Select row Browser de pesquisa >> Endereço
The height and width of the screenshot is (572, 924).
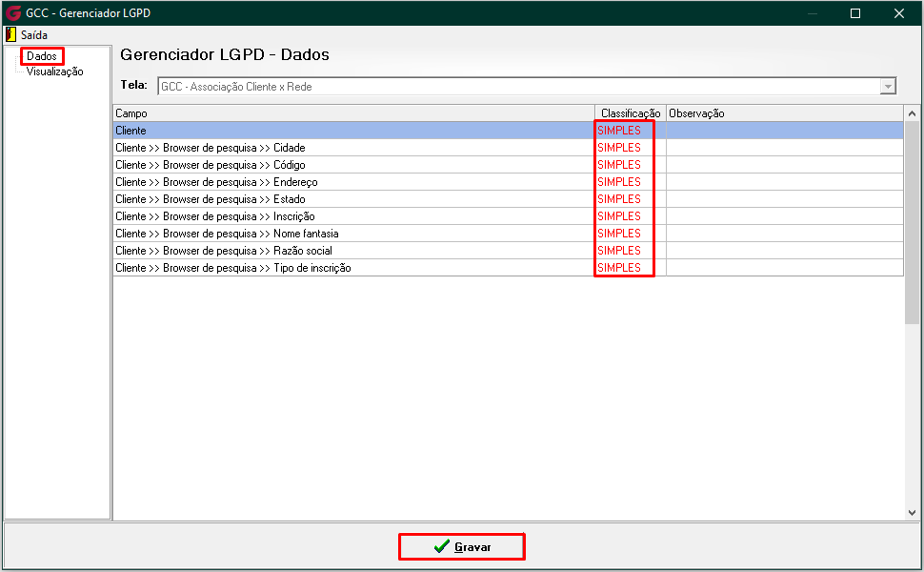[508, 182]
